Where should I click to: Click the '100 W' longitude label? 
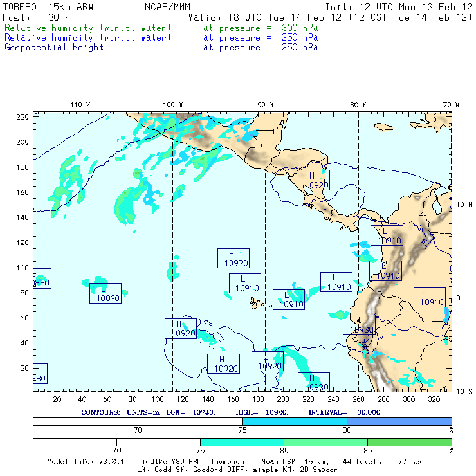(173, 105)
